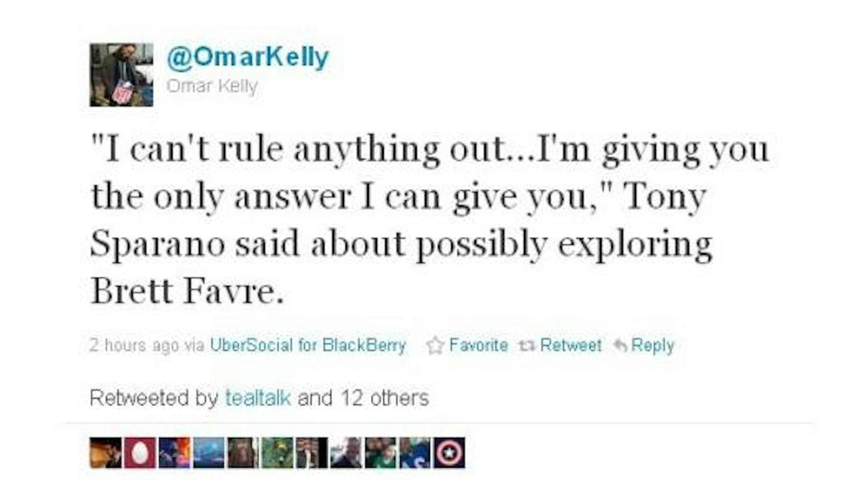This screenshot has height=503, width=868.
Task: Open the green foliage retweeter avatar
Action: pos(277,453)
